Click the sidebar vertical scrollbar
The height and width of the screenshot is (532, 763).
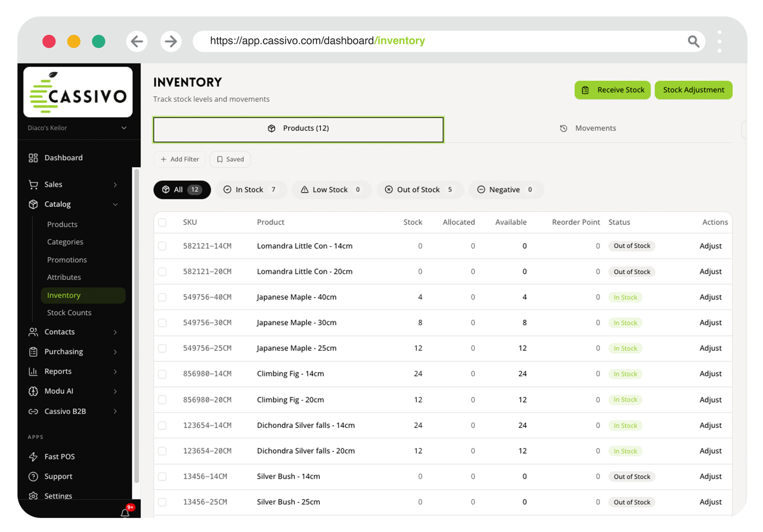click(136, 326)
